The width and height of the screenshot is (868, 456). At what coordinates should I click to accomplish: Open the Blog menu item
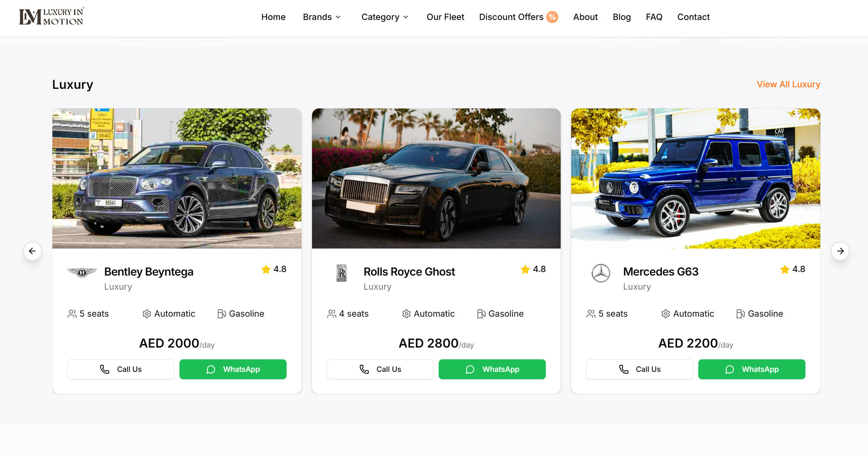click(622, 17)
